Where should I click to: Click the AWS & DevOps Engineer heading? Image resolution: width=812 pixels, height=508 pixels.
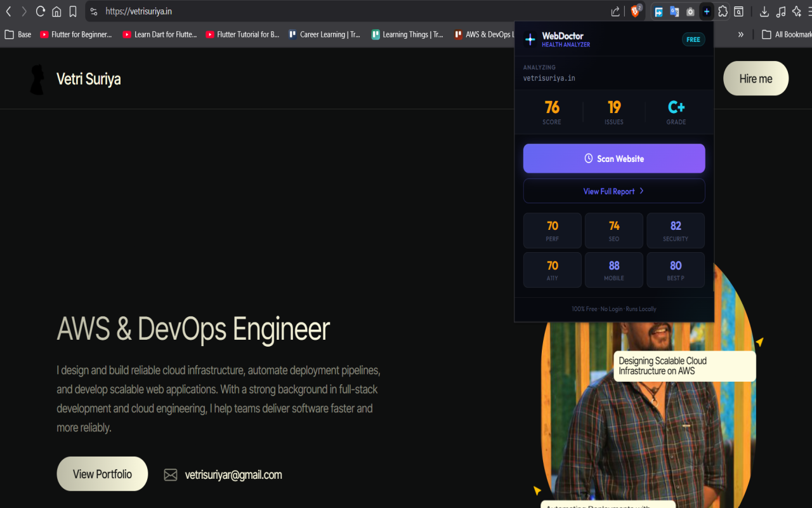pos(193,329)
